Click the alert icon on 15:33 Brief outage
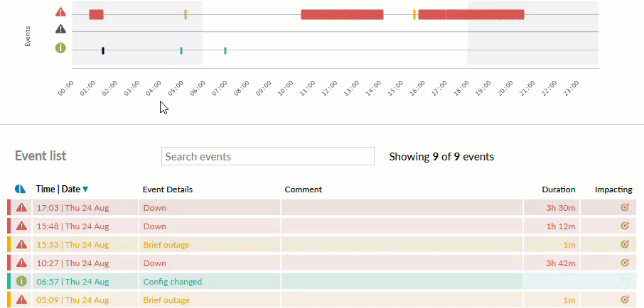 [x=22, y=244]
